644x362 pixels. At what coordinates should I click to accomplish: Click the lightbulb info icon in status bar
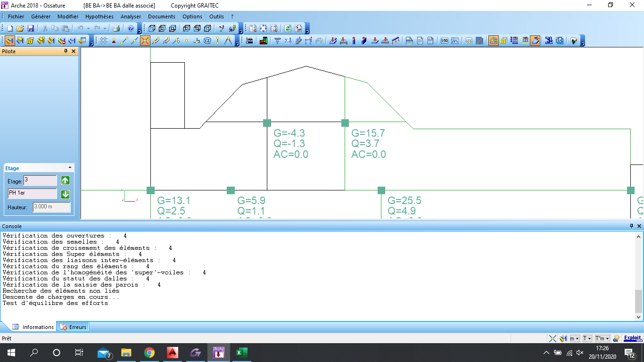point(616,338)
